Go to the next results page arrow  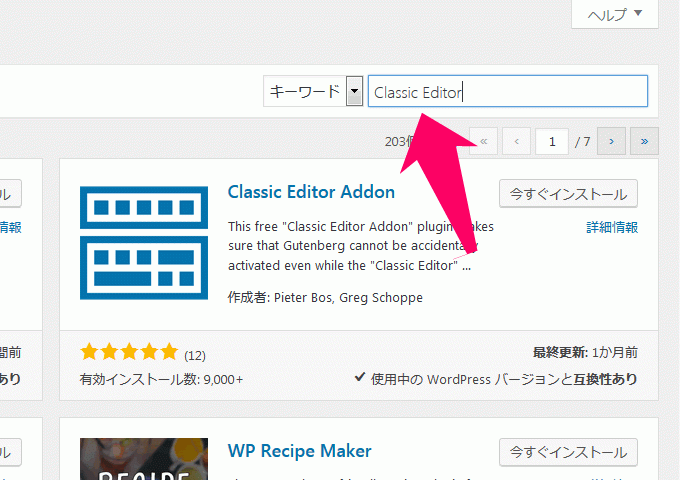click(611, 141)
